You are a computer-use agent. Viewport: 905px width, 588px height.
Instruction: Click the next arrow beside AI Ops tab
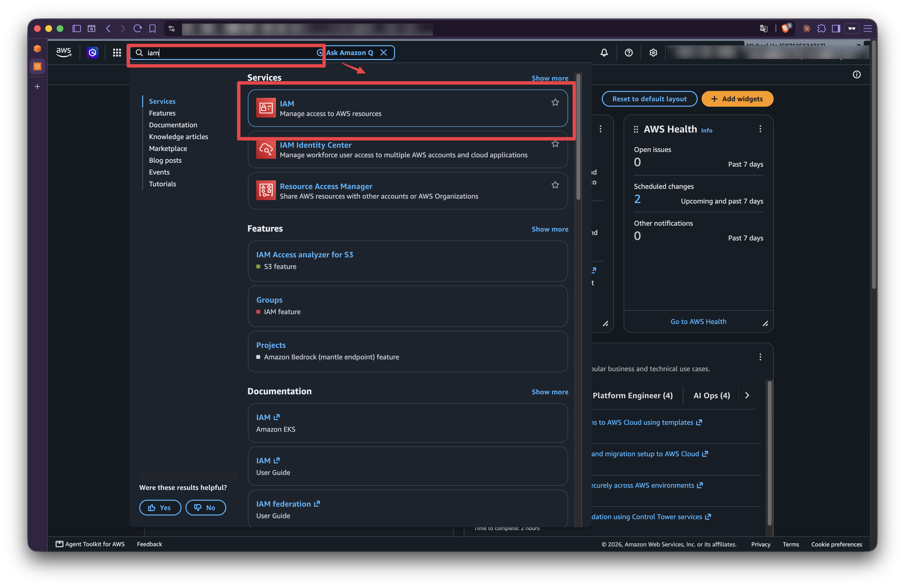(747, 395)
